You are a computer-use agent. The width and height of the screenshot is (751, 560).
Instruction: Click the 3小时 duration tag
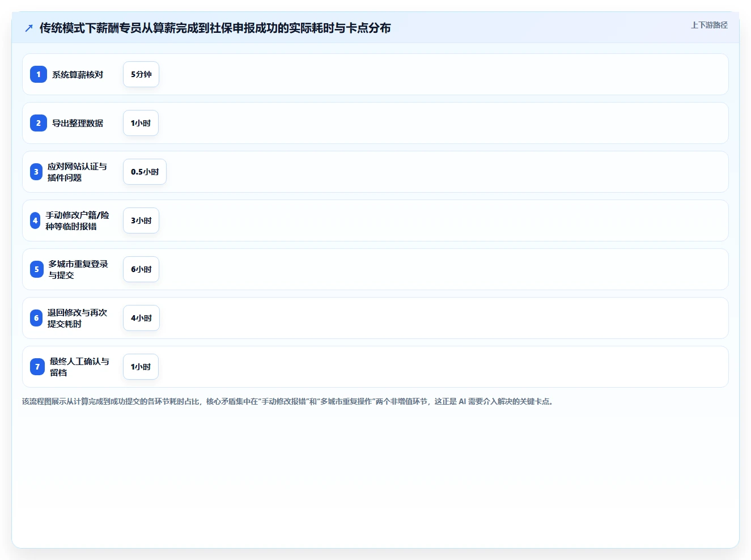point(141,220)
